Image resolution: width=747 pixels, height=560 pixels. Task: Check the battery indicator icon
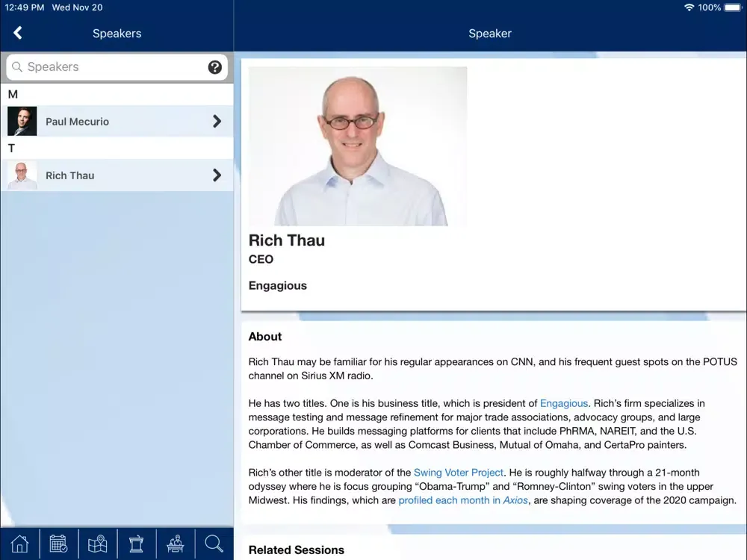733,7
